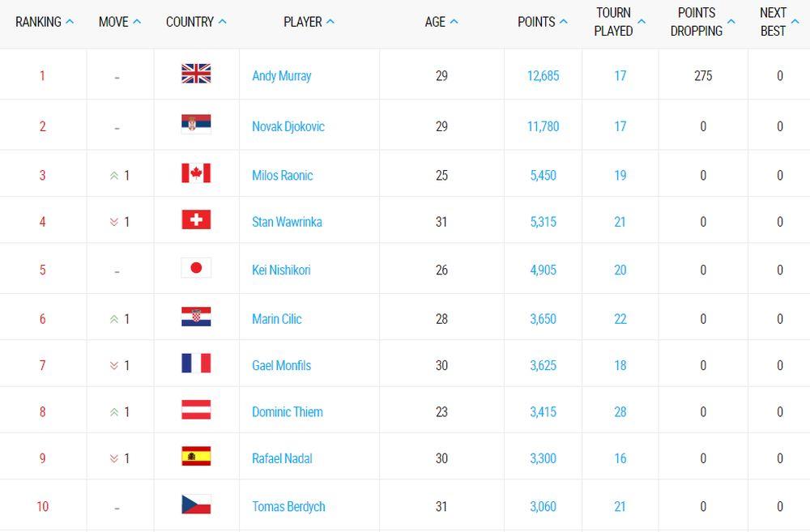
Task: Click Kei Nishikori's name link
Action: coord(281,270)
